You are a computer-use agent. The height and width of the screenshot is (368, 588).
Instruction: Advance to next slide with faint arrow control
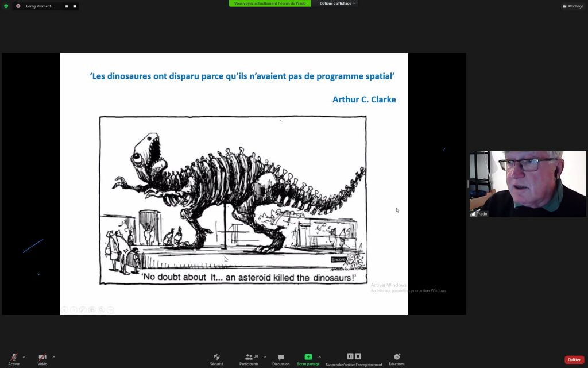[x=74, y=310]
